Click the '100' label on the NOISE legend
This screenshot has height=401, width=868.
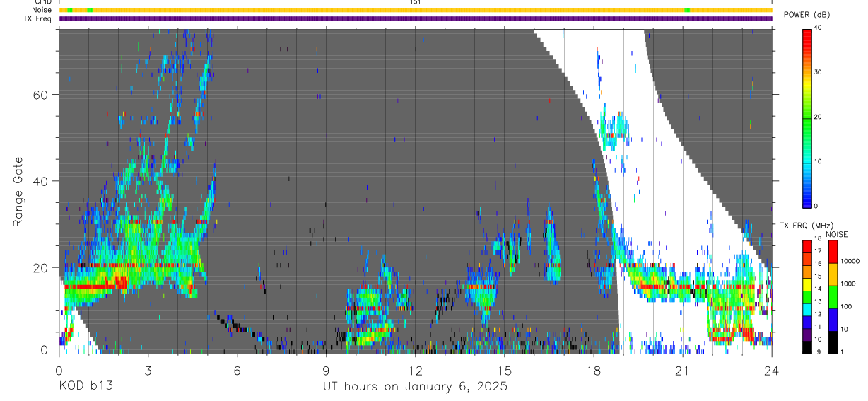846,307
